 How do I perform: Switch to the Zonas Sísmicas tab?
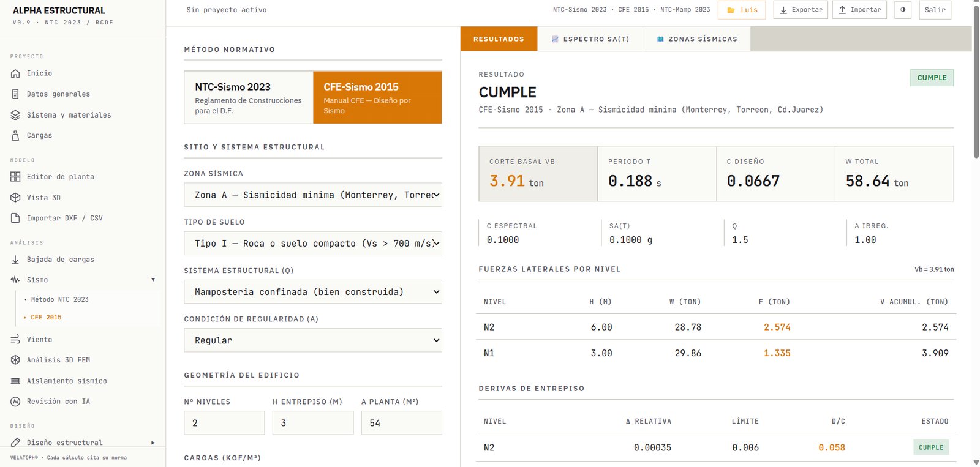pyautogui.click(x=696, y=39)
